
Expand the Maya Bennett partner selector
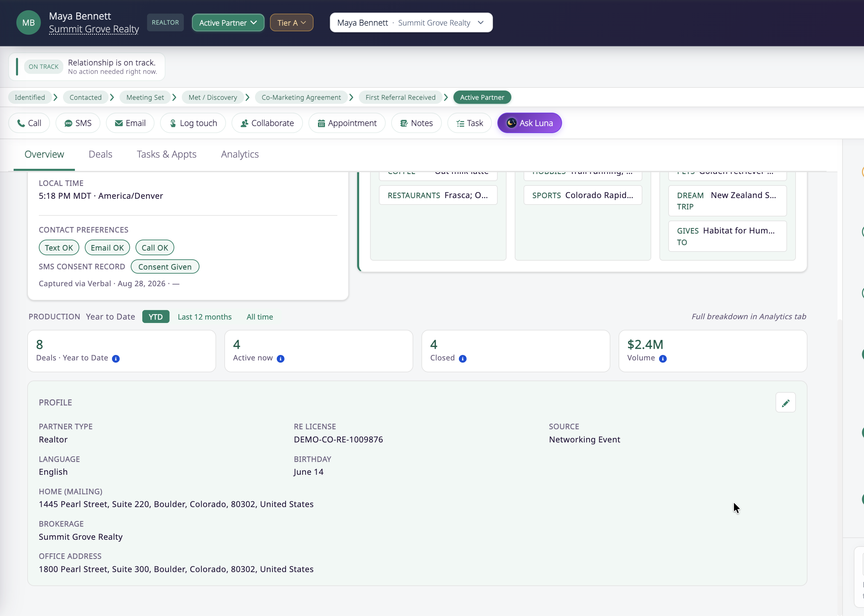tap(411, 23)
